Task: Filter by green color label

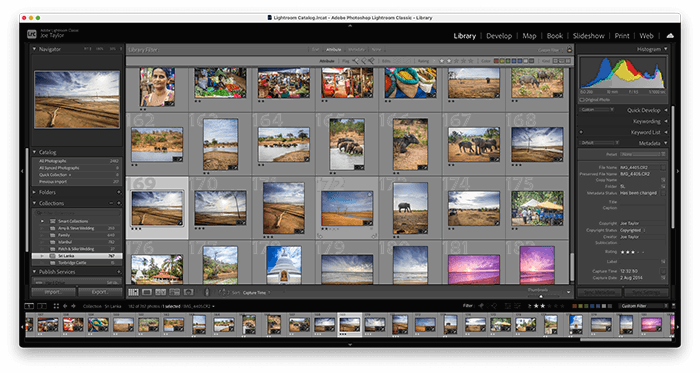Action: coord(508,61)
